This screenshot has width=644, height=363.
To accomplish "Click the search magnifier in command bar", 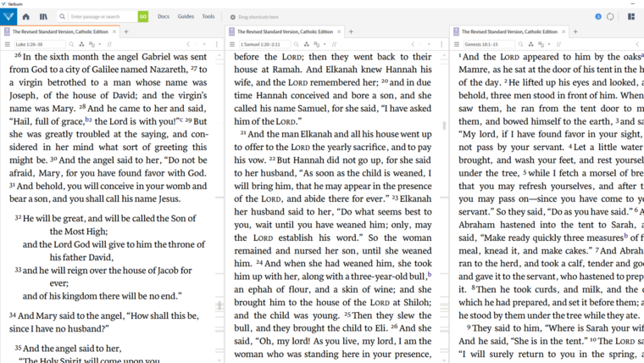I will (62, 17).
